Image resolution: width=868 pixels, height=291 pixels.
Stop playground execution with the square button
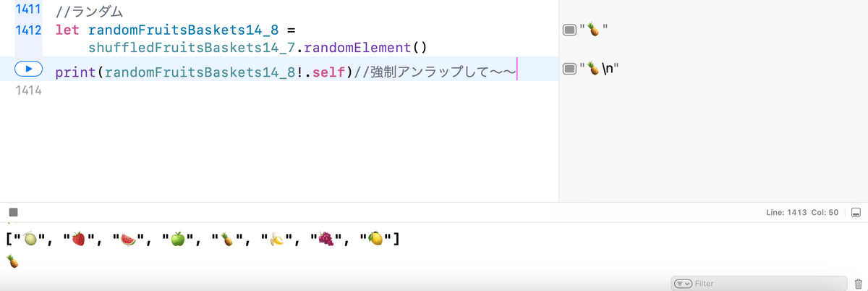point(13,213)
